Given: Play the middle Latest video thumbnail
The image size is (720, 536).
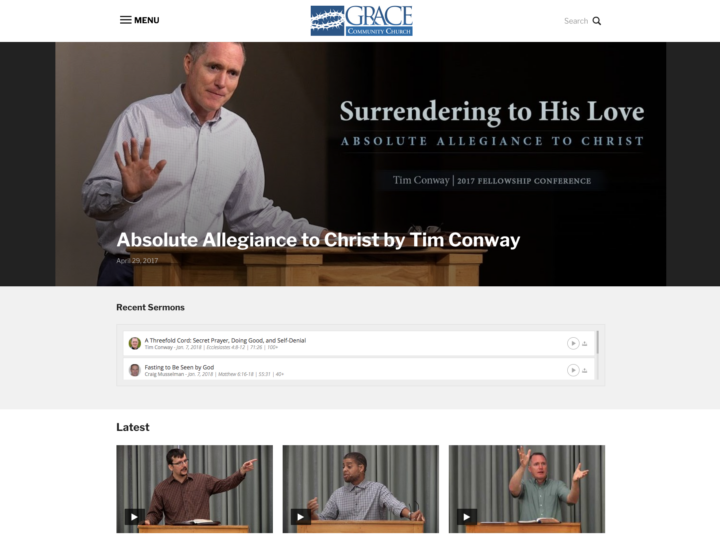Looking at the screenshot, I should 301,517.
